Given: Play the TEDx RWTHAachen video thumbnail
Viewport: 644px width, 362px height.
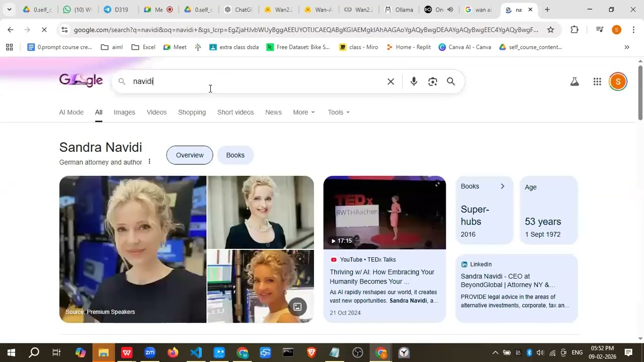Looking at the screenshot, I should click(x=384, y=213).
